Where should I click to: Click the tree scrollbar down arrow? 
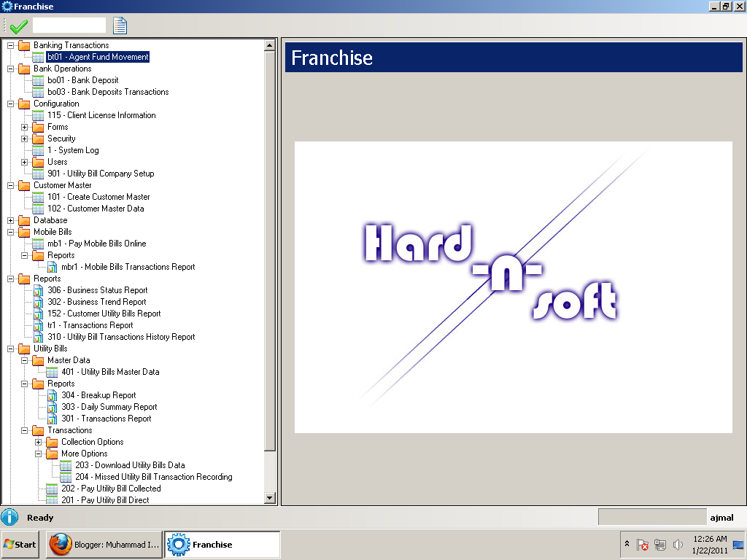(x=269, y=498)
